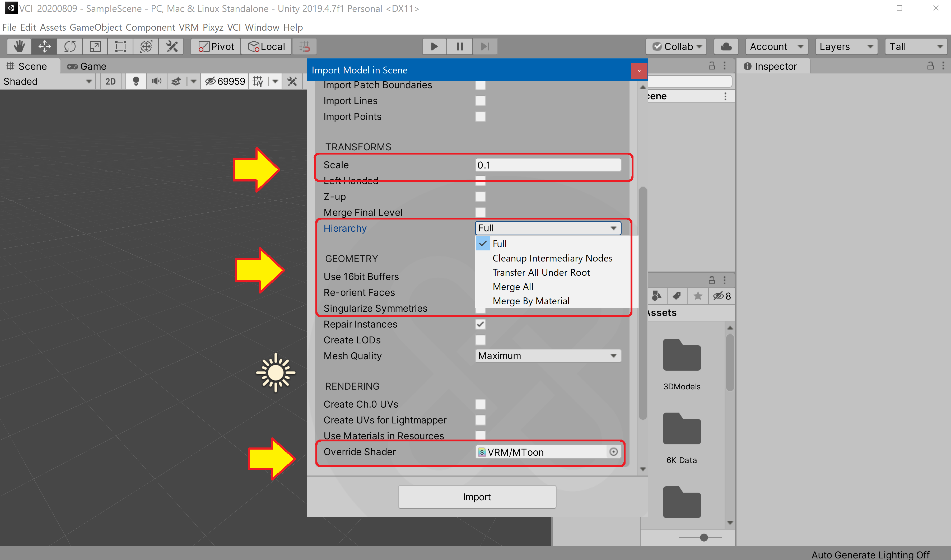
Task: Adjust the Project icon size slider
Action: (704, 537)
